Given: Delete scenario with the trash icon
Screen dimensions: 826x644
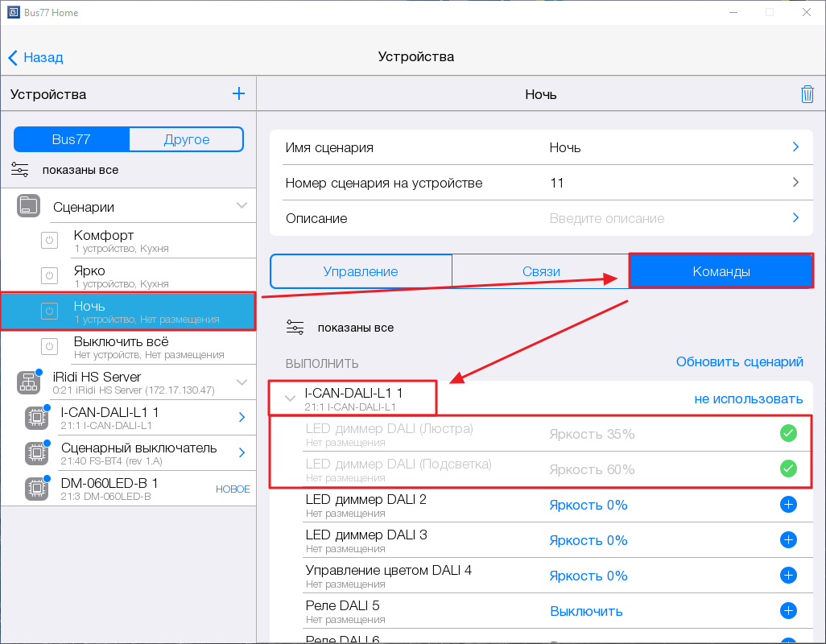Looking at the screenshot, I should coord(807,94).
